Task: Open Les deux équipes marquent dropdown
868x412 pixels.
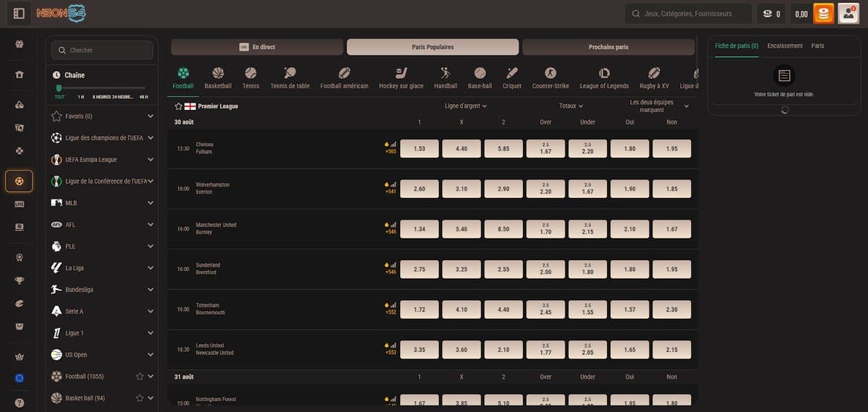Action: 658,106
